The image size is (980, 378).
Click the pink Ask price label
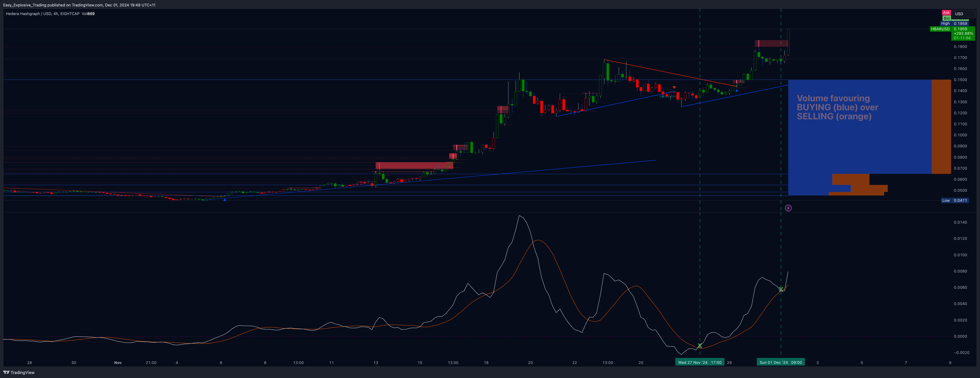click(946, 13)
